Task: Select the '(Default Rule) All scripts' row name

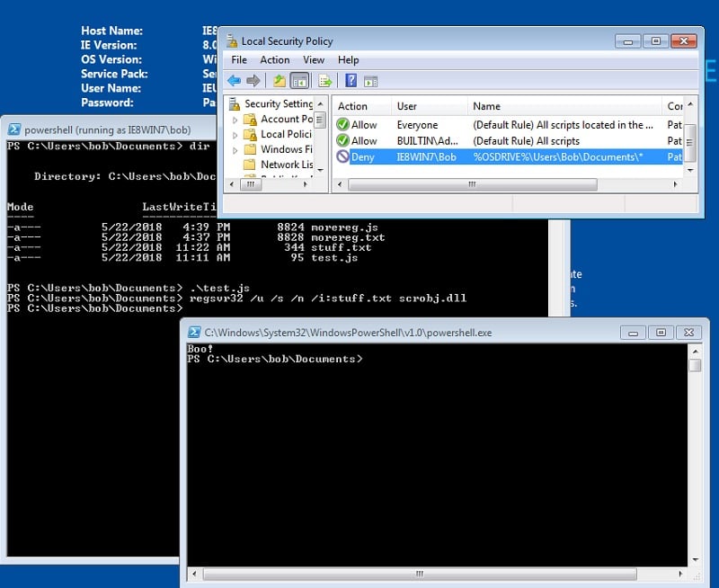Action: (x=527, y=141)
